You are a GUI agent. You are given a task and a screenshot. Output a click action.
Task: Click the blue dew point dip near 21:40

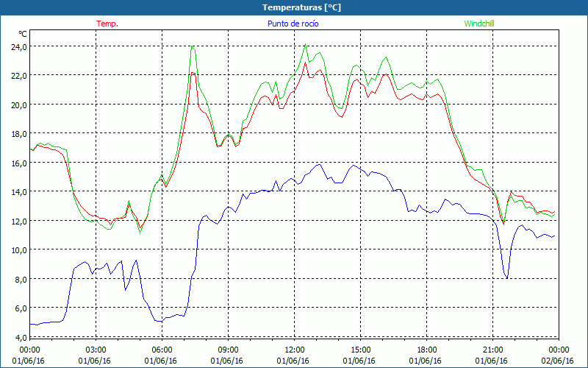[507, 278]
